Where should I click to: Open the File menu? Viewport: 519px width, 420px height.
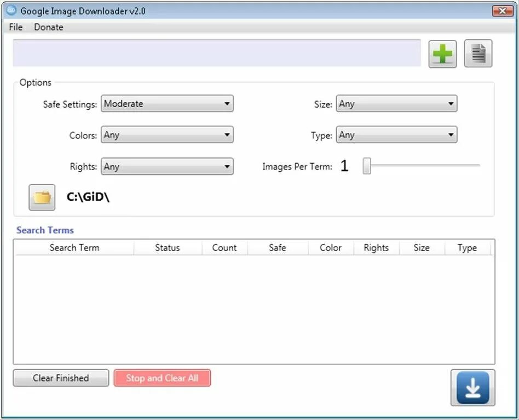(x=15, y=27)
